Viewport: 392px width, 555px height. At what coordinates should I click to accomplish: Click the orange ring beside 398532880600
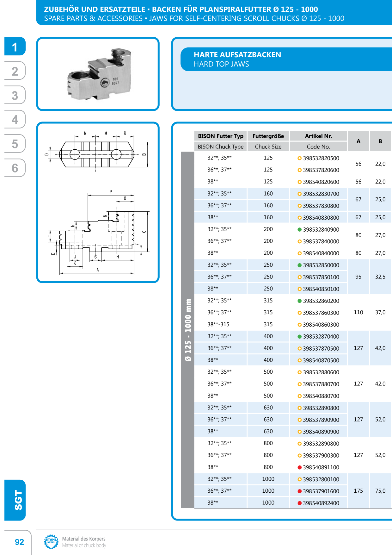tap(299, 372)
